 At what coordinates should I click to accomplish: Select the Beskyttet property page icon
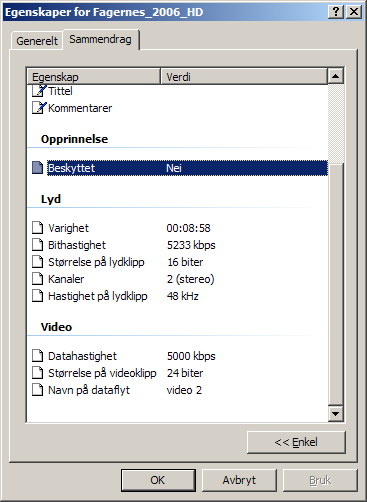38,168
